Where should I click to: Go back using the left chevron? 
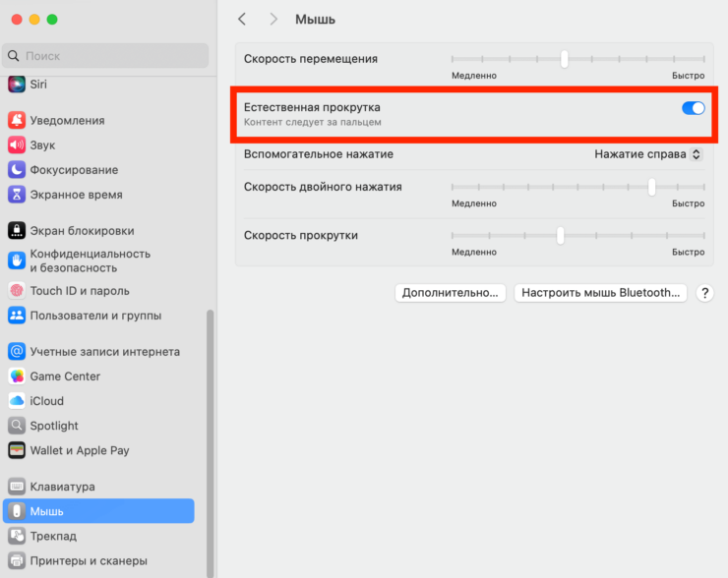pyautogui.click(x=243, y=20)
